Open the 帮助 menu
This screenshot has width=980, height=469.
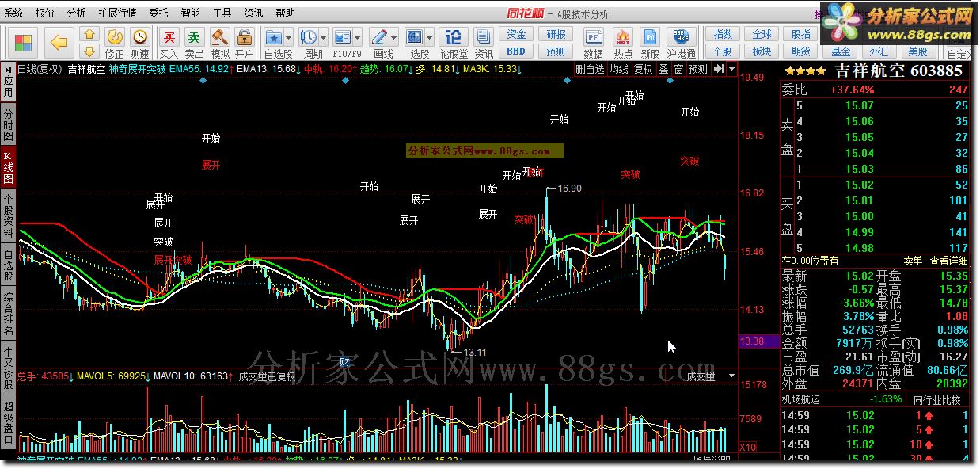coord(285,13)
